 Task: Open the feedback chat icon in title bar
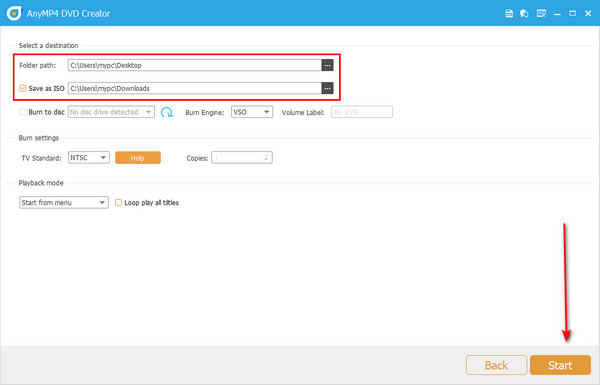coord(524,13)
